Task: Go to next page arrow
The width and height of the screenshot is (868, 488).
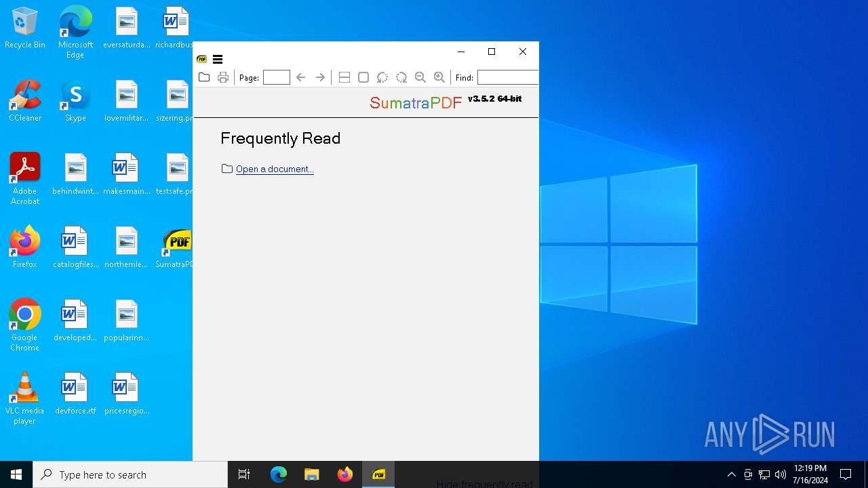Action: (x=320, y=77)
